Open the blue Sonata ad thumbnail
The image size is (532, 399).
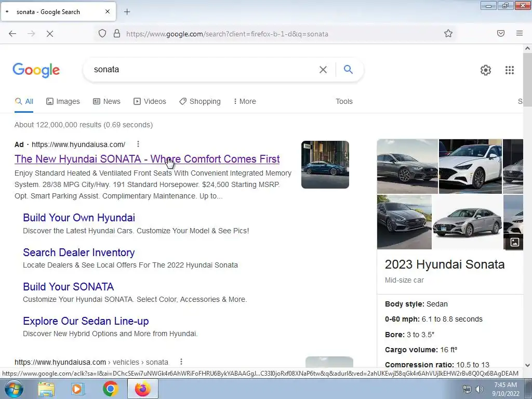coord(325,165)
